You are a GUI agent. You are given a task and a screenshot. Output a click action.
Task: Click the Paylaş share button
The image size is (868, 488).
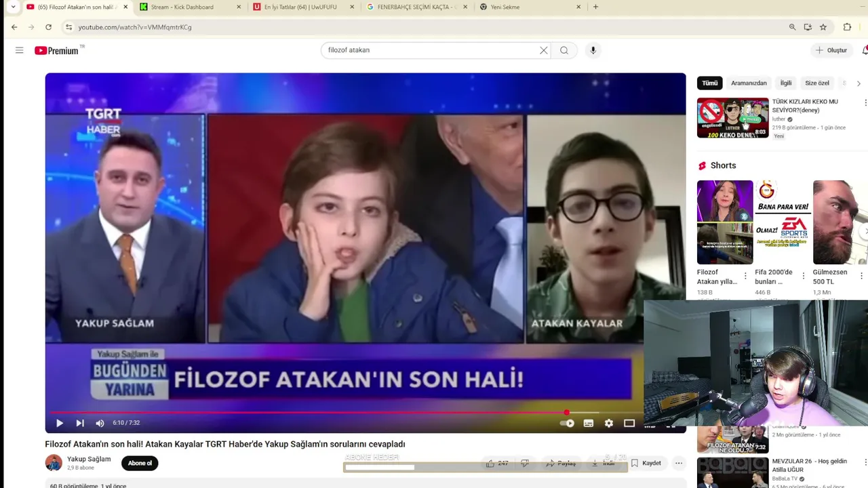[561, 464]
